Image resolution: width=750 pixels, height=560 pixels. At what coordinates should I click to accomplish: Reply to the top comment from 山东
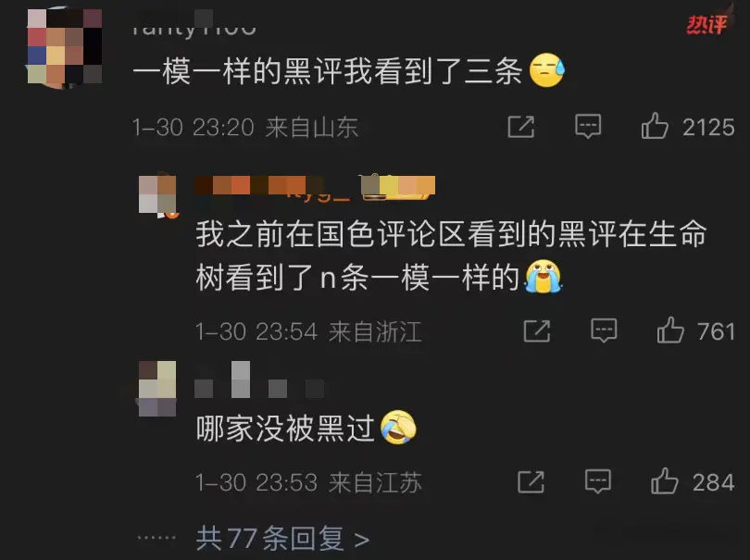(588, 127)
